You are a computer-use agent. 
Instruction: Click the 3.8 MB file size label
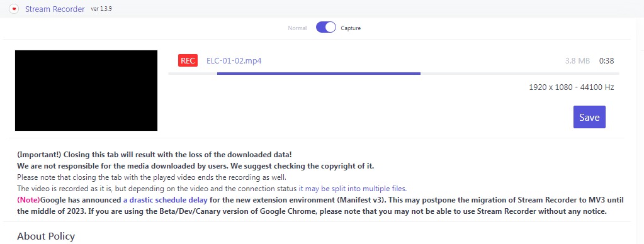(577, 61)
